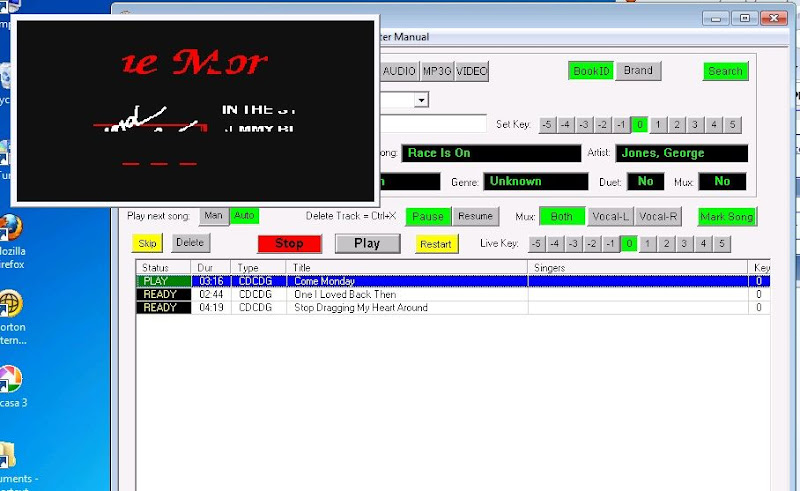Click the Genre value Unknown
Image resolution: width=800 pixels, height=491 pixels.
536,181
